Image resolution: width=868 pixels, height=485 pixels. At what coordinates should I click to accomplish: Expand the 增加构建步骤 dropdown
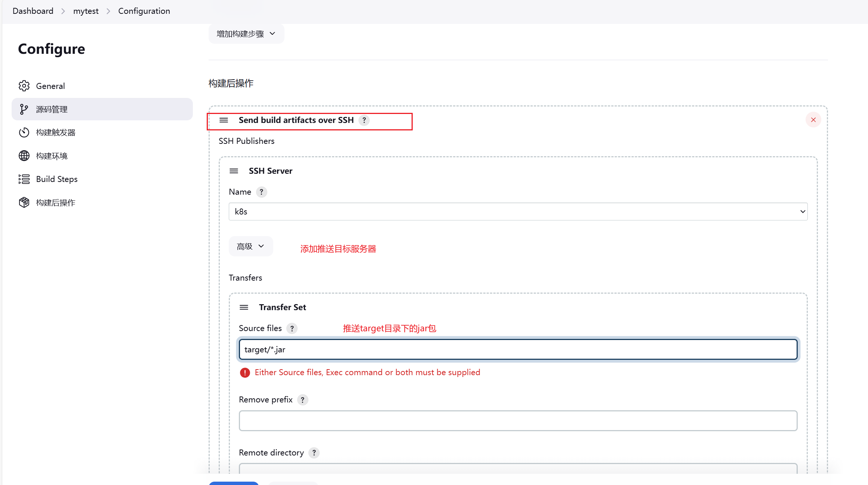246,34
